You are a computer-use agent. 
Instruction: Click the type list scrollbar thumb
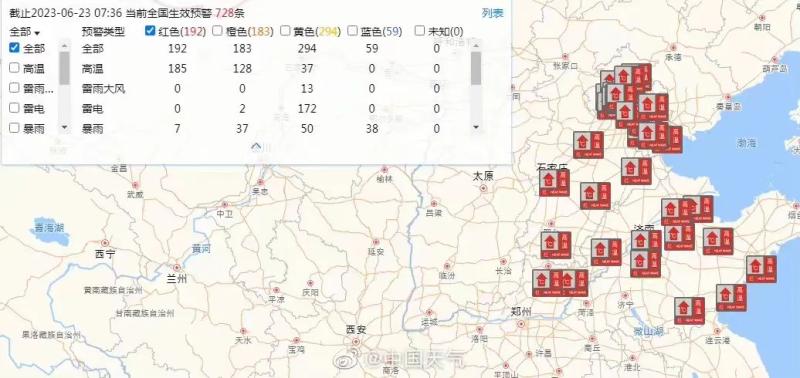click(x=64, y=68)
